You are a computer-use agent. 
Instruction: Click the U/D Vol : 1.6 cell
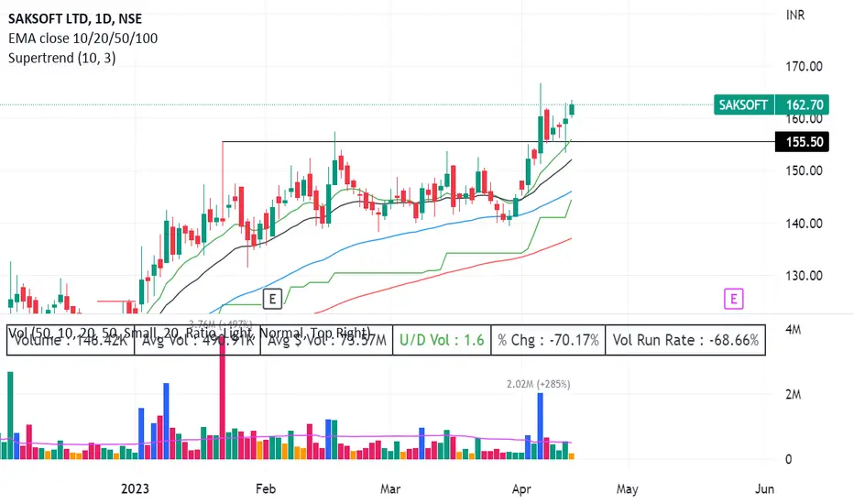[442, 340]
